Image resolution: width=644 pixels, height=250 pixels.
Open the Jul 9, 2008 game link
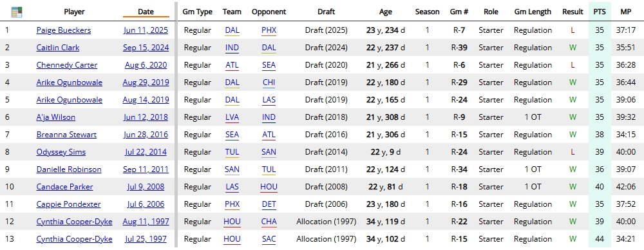point(146,187)
